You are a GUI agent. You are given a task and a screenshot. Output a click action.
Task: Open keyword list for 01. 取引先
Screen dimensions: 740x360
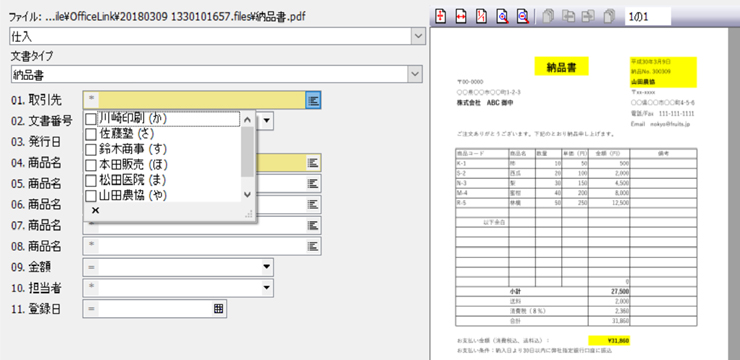313,100
